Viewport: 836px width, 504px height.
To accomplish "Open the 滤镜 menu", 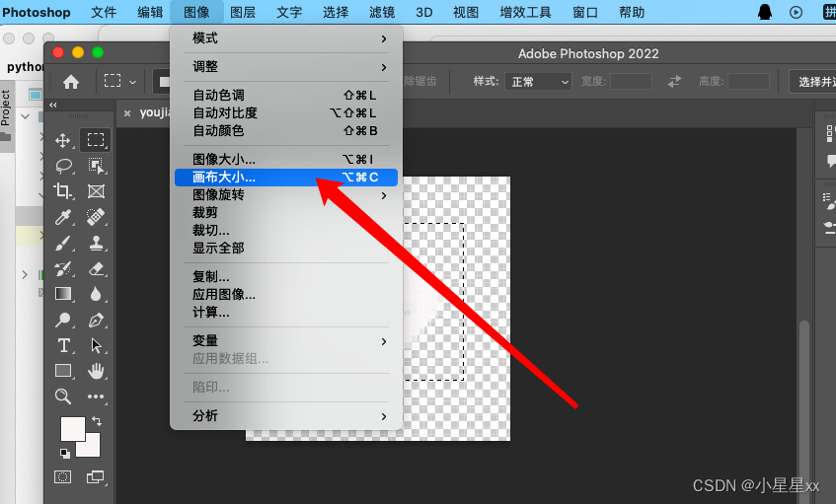I will point(382,12).
